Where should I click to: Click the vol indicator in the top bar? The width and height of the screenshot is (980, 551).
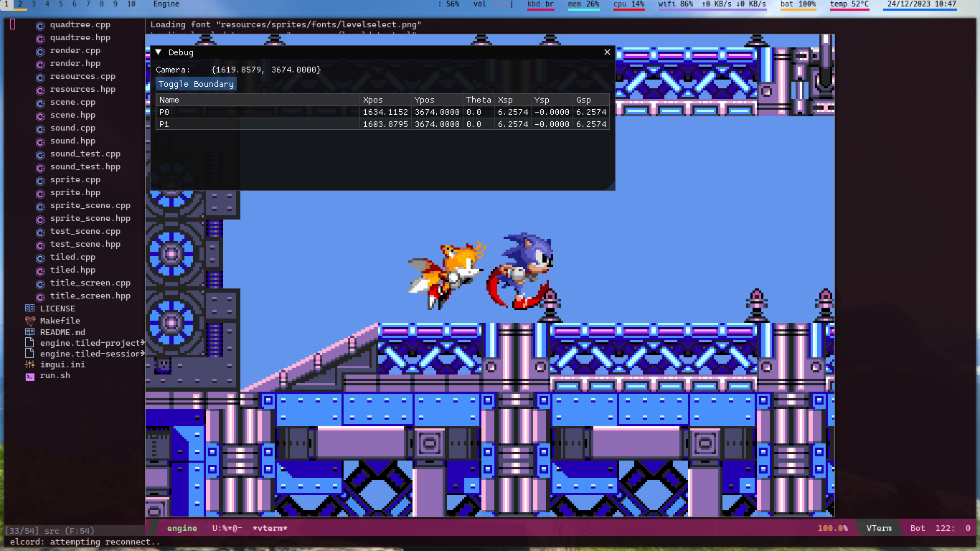(479, 4)
